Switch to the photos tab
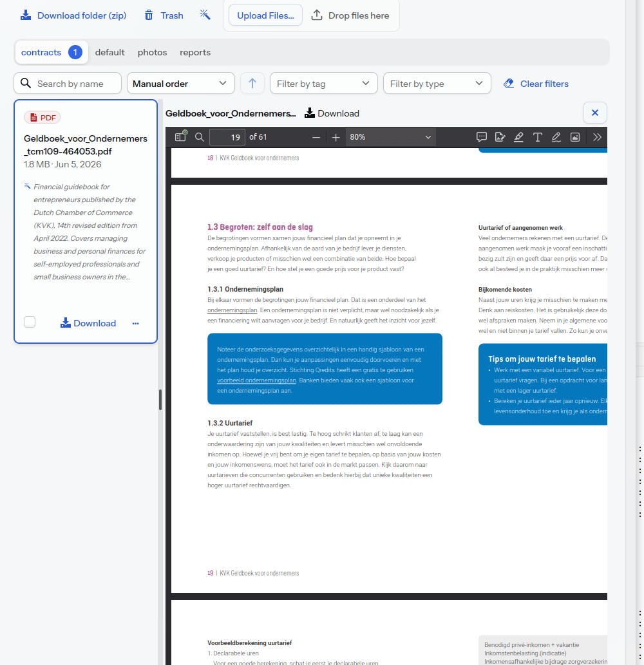Image resolution: width=644 pixels, height=665 pixels. point(152,52)
